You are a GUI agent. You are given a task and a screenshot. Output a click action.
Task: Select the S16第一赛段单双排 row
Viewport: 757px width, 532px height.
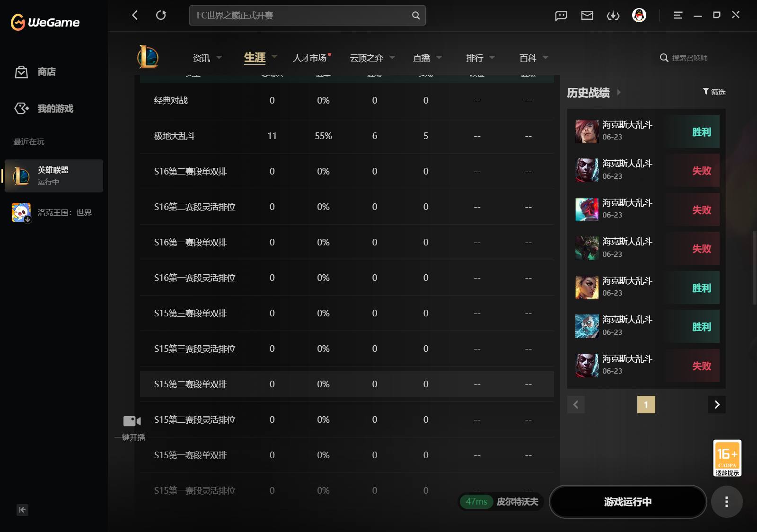(347, 242)
